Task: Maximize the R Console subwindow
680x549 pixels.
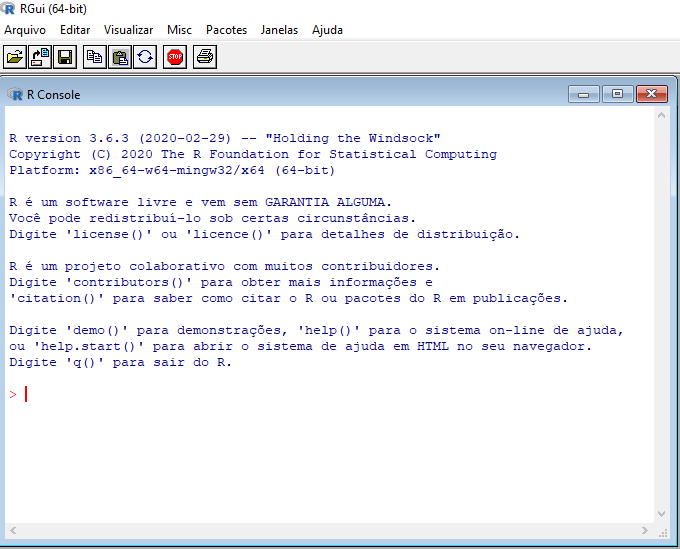Action: (x=617, y=94)
